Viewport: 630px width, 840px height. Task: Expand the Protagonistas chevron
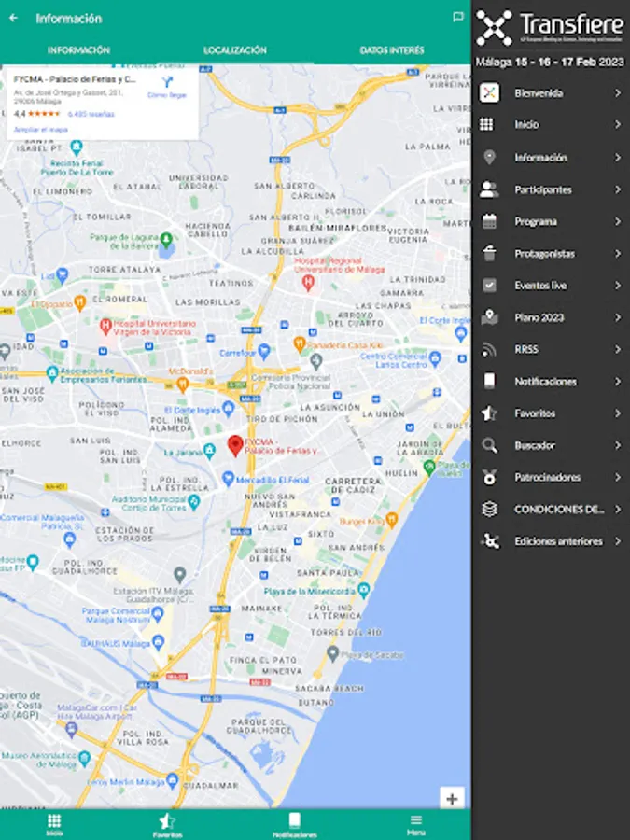[x=617, y=253]
